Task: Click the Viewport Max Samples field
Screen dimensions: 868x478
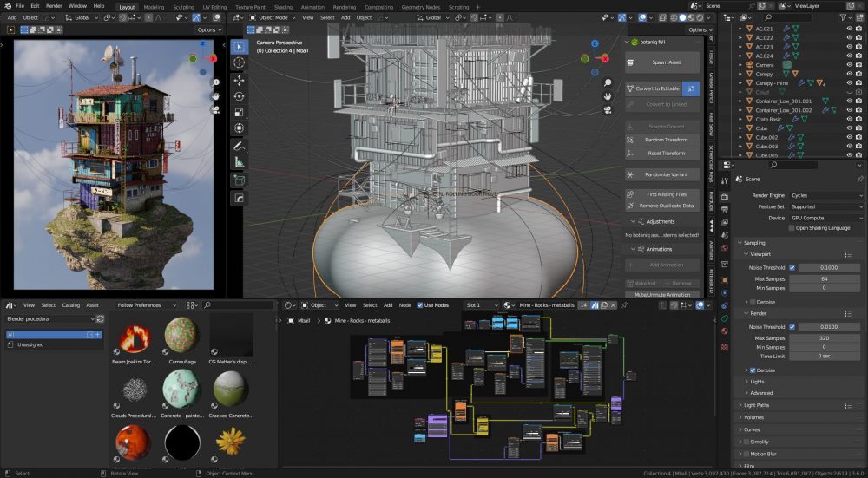Action: [x=826, y=279]
